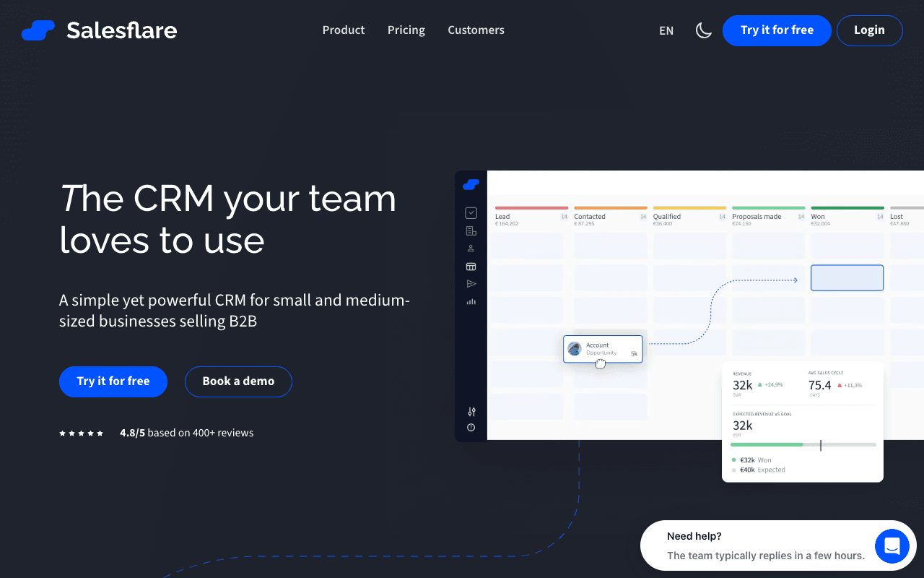
Task: Click the Lost pipeline stage header
Action: 897,217
